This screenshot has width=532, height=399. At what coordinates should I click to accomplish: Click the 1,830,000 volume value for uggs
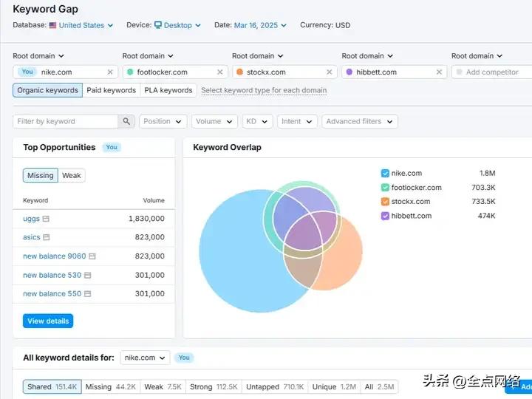[x=146, y=219]
